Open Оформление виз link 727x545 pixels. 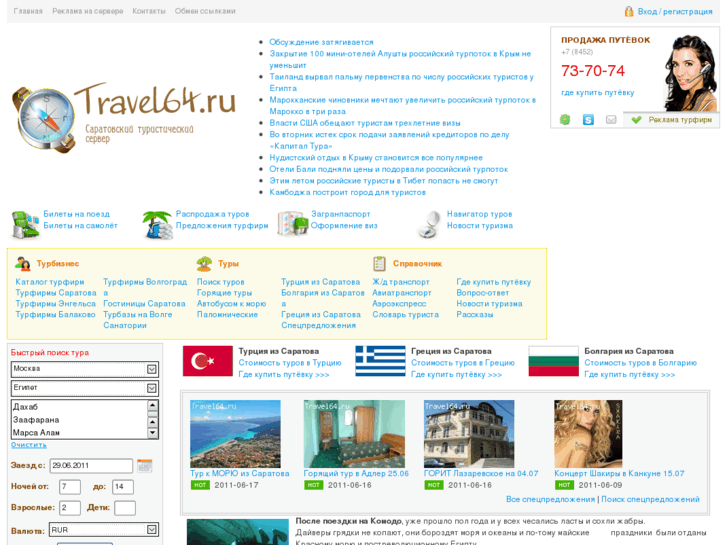click(344, 225)
